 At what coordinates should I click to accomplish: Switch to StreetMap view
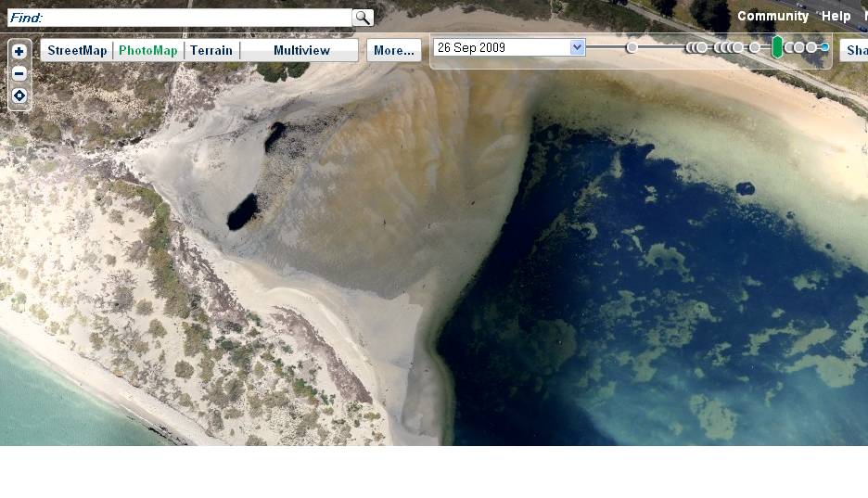[x=77, y=50]
